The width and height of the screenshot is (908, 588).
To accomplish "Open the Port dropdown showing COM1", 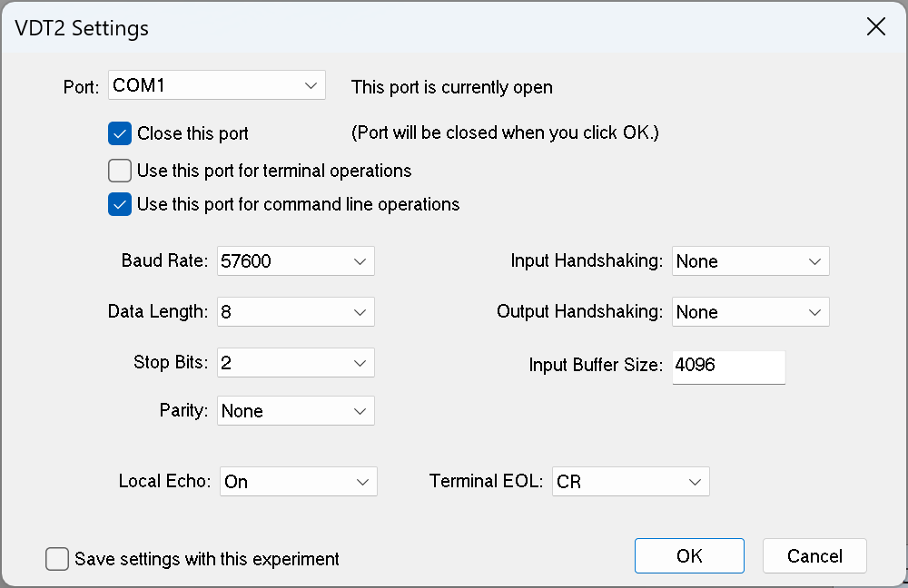I will pyautogui.click(x=216, y=84).
